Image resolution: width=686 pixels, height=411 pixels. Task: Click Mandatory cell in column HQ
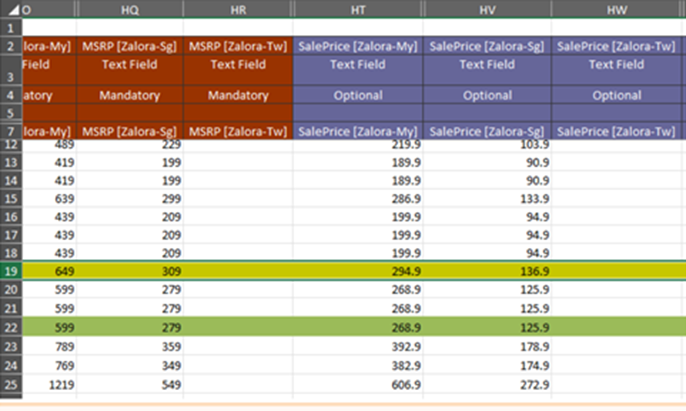tap(130, 95)
